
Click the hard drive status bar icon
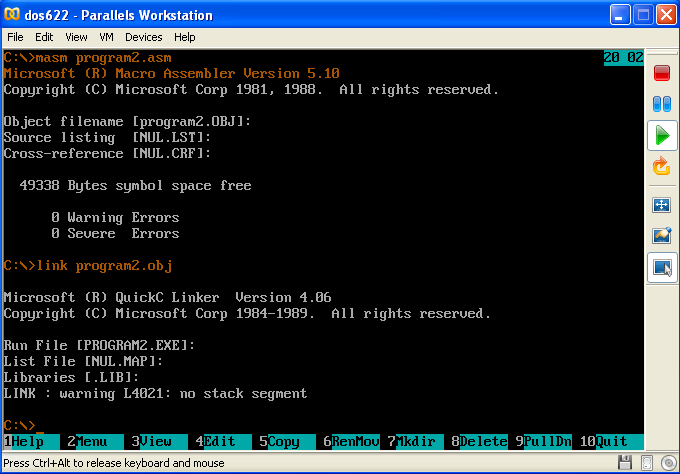click(647, 463)
